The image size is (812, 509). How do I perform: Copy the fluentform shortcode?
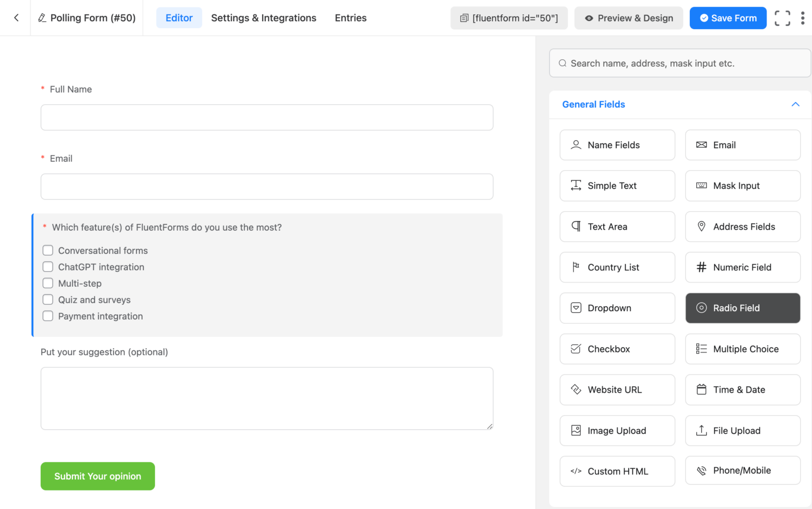509,17
